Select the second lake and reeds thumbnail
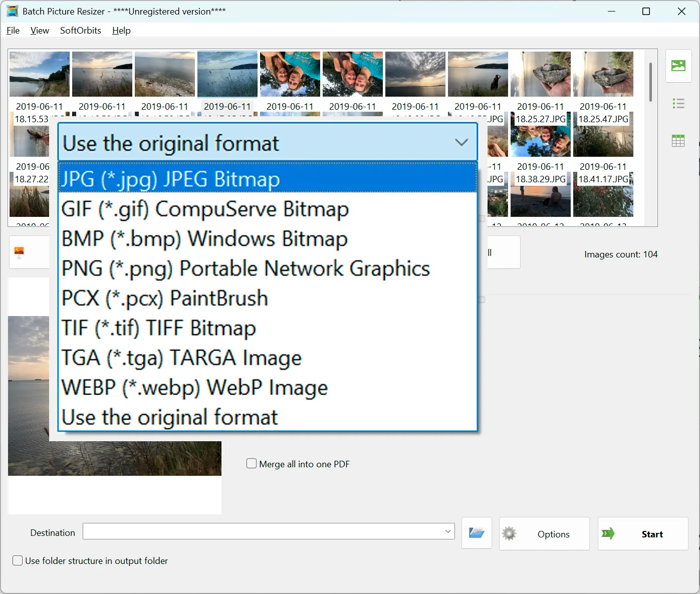700x594 pixels. pyautogui.click(x=102, y=74)
